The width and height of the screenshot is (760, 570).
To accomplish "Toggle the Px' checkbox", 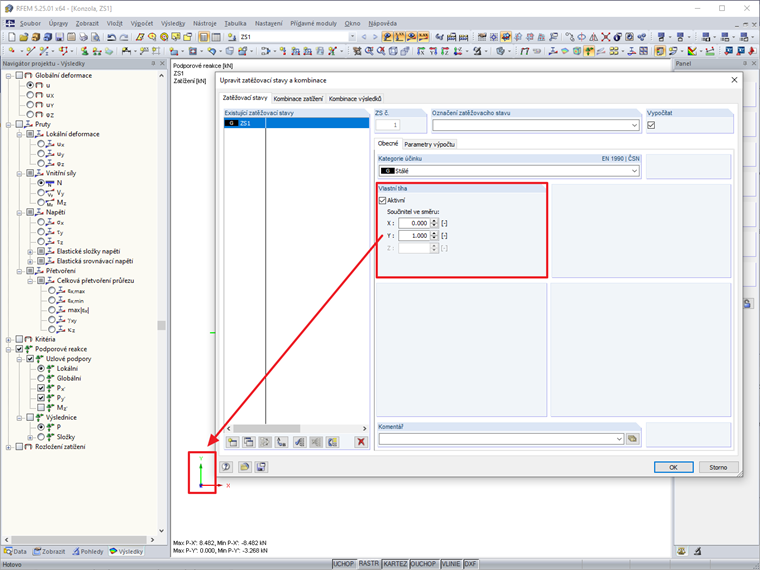I will 41,388.
